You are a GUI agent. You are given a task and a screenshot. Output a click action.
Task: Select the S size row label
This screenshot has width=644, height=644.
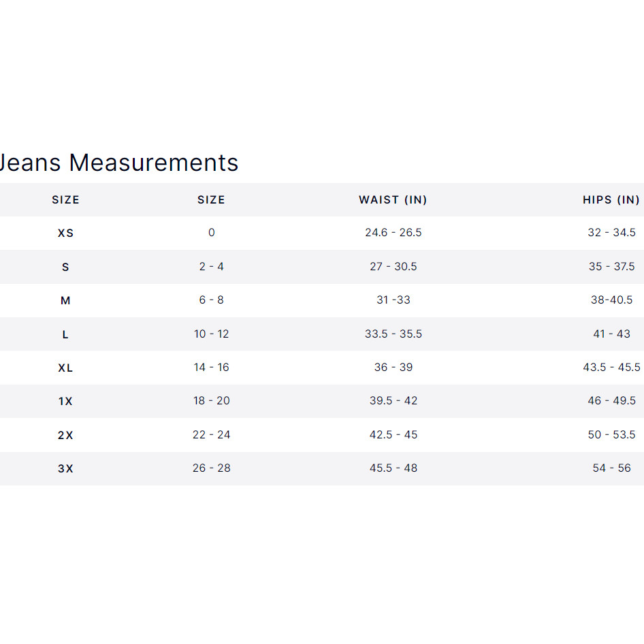coord(65,267)
